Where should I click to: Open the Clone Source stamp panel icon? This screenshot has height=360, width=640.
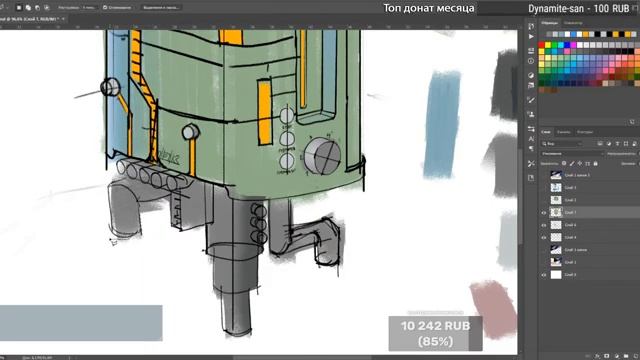531,114
